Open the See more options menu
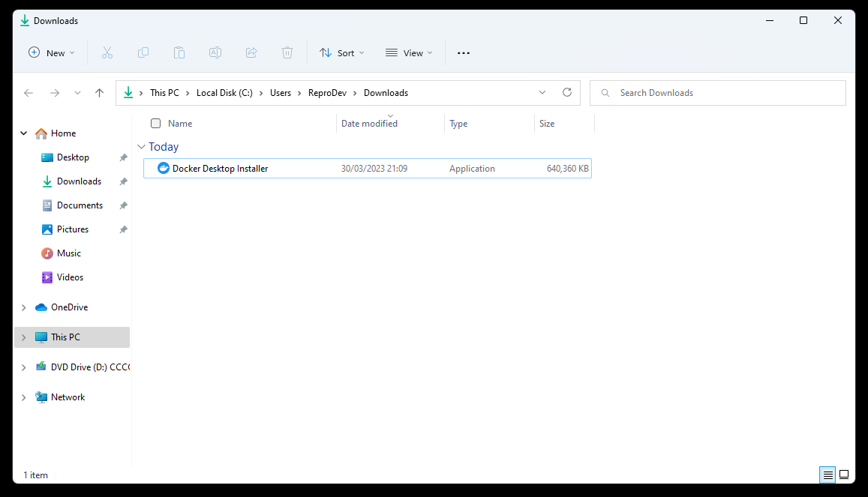868x497 pixels. pos(463,52)
